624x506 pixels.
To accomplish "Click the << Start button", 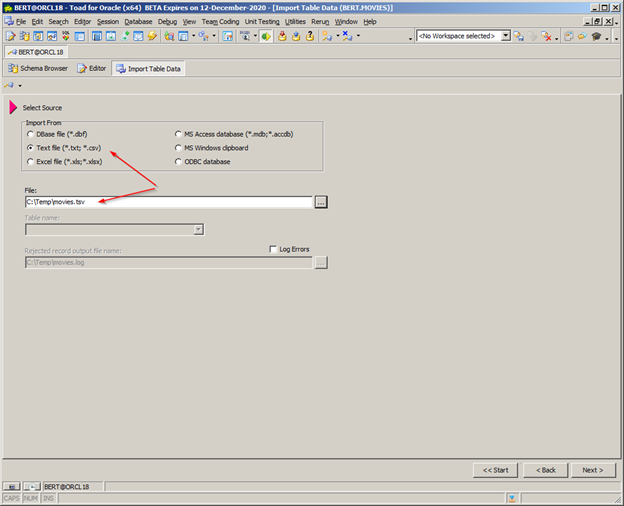I will click(x=495, y=470).
